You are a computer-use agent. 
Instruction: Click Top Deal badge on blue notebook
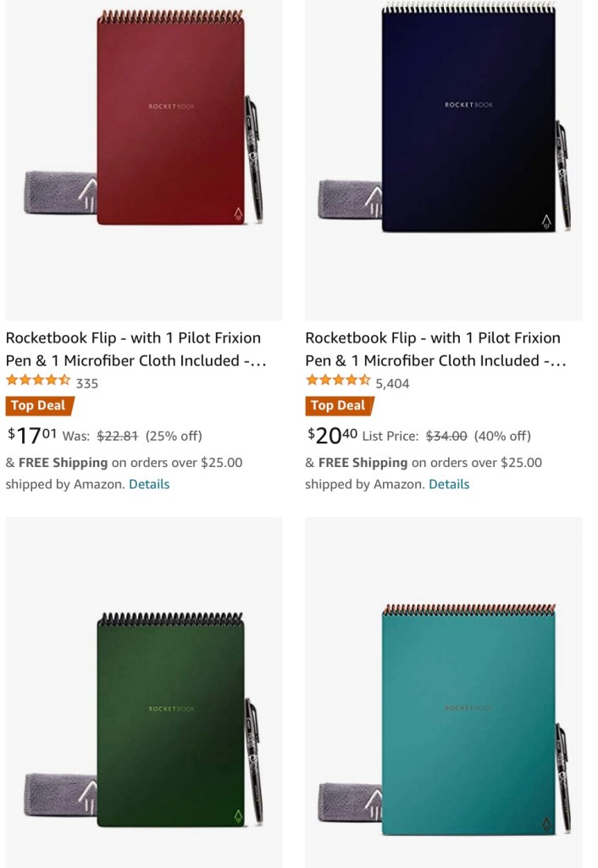coord(339,406)
